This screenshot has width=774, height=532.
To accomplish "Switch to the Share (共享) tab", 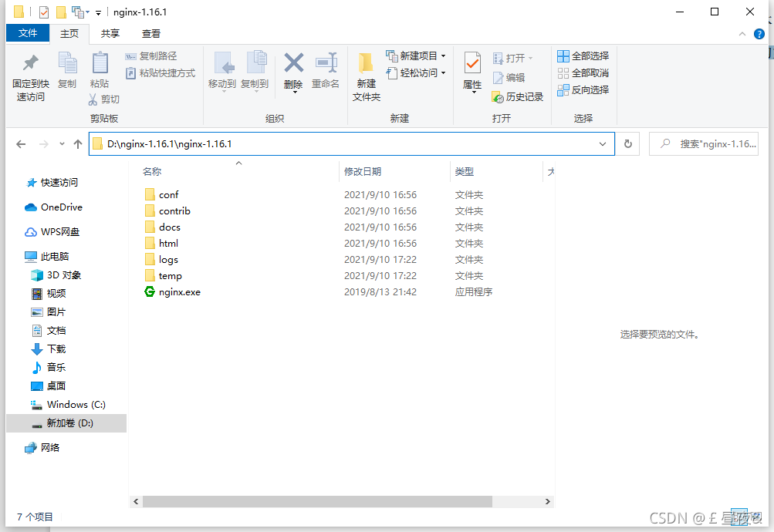I will pos(110,33).
